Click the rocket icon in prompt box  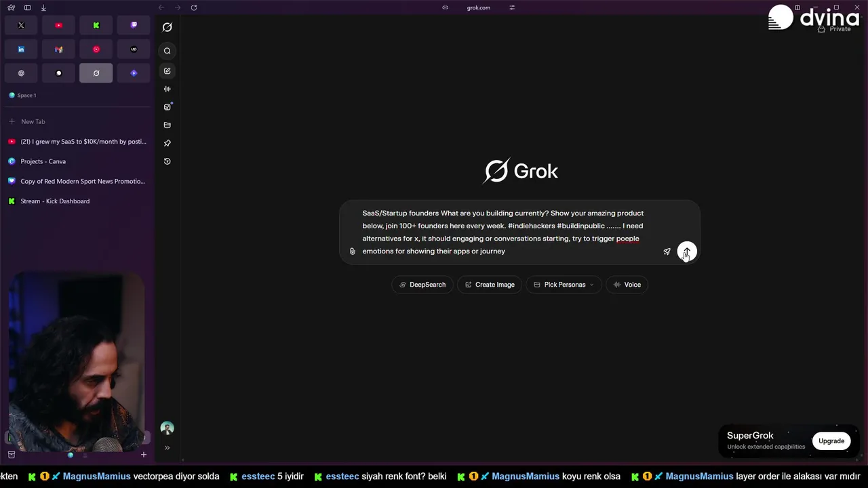coord(667,251)
